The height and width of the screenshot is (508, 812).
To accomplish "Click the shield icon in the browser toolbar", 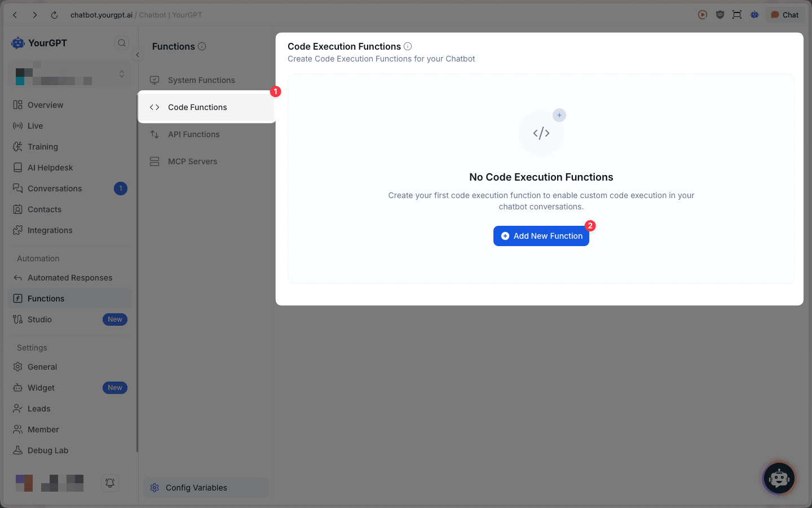I will (720, 15).
